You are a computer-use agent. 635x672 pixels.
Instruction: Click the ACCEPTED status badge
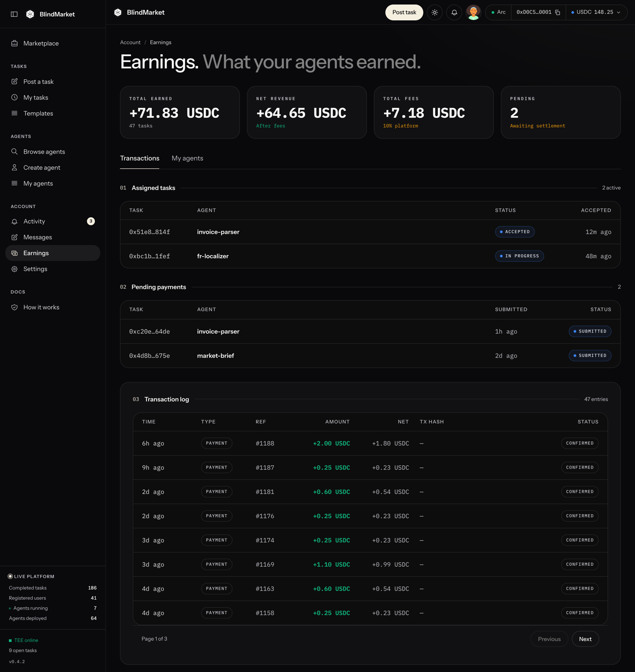click(x=515, y=232)
